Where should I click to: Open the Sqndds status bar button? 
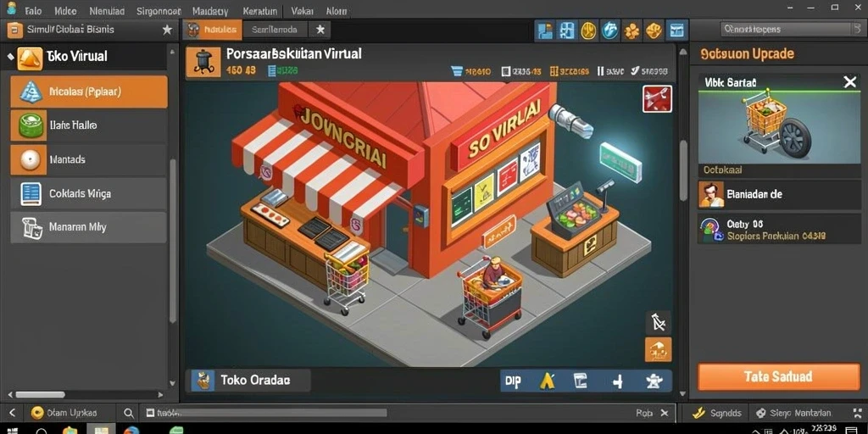click(717, 413)
